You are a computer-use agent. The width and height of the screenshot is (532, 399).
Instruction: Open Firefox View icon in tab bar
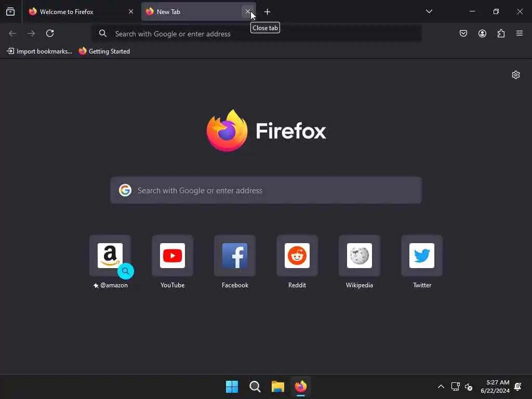tap(10, 11)
